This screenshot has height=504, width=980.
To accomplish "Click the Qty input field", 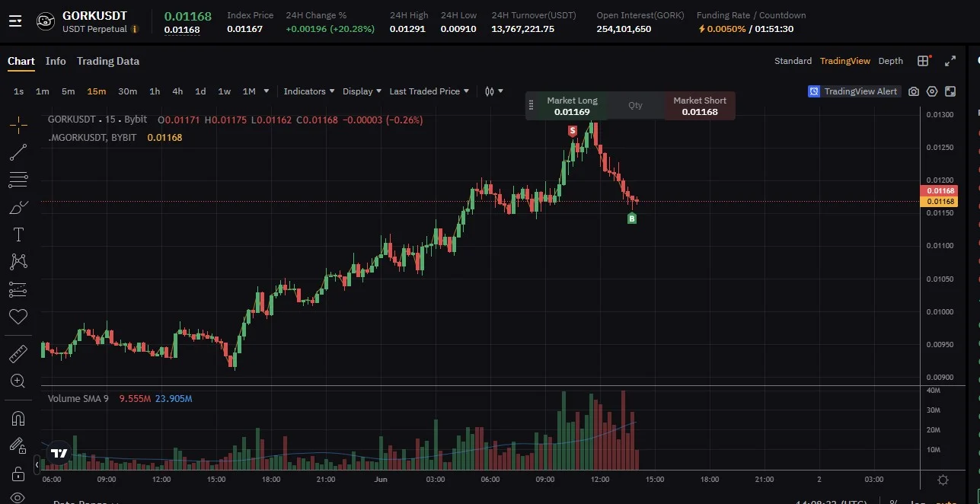I will click(636, 106).
